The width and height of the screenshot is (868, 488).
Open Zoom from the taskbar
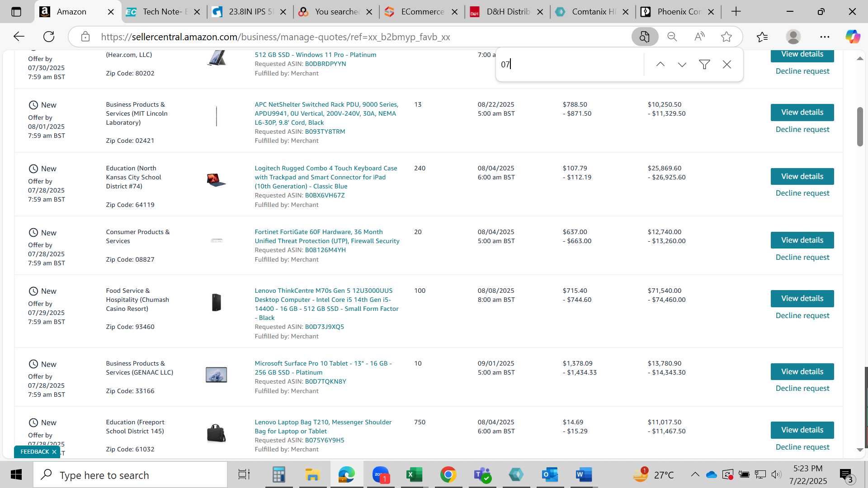[381, 475]
